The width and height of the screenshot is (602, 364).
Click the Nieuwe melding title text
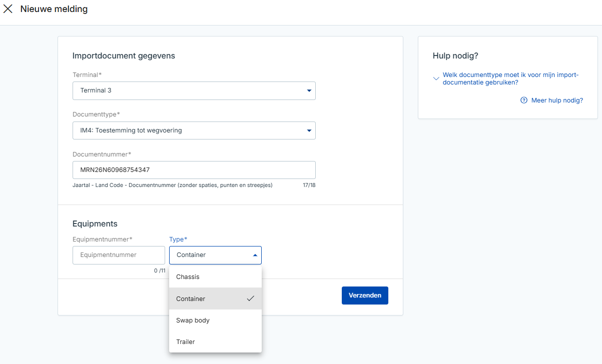pos(54,9)
